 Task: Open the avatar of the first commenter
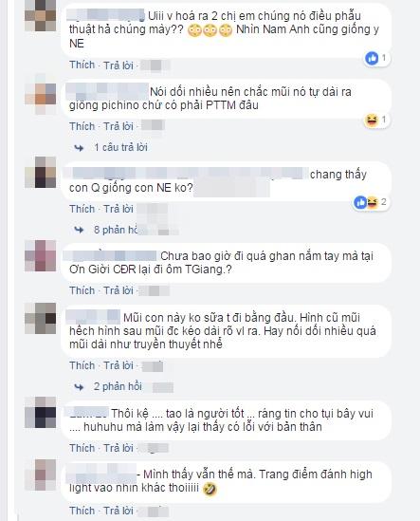[x=41, y=15]
